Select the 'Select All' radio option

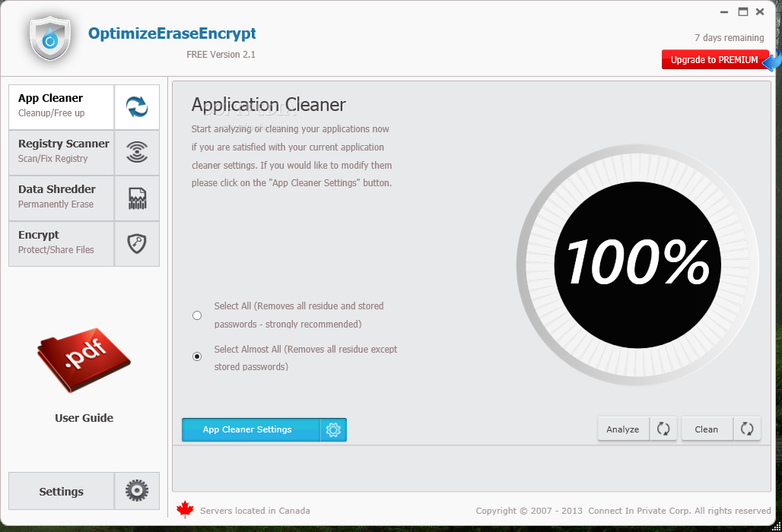(x=197, y=315)
